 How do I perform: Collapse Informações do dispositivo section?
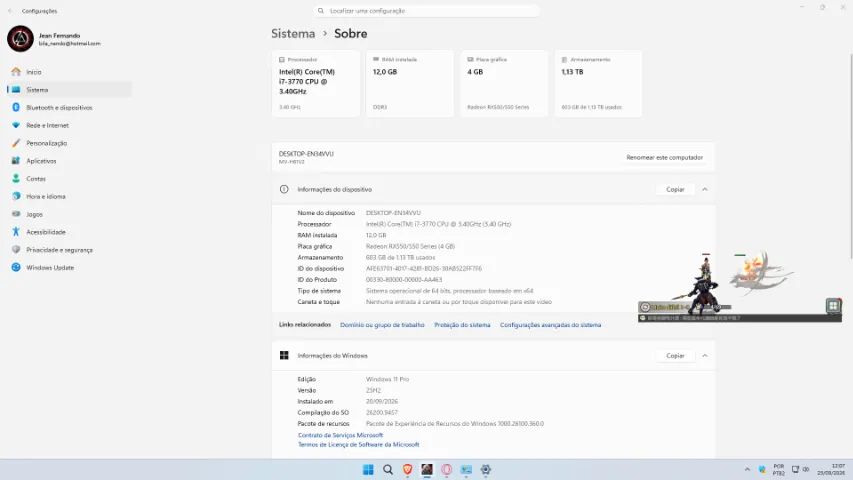(x=705, y=189)
